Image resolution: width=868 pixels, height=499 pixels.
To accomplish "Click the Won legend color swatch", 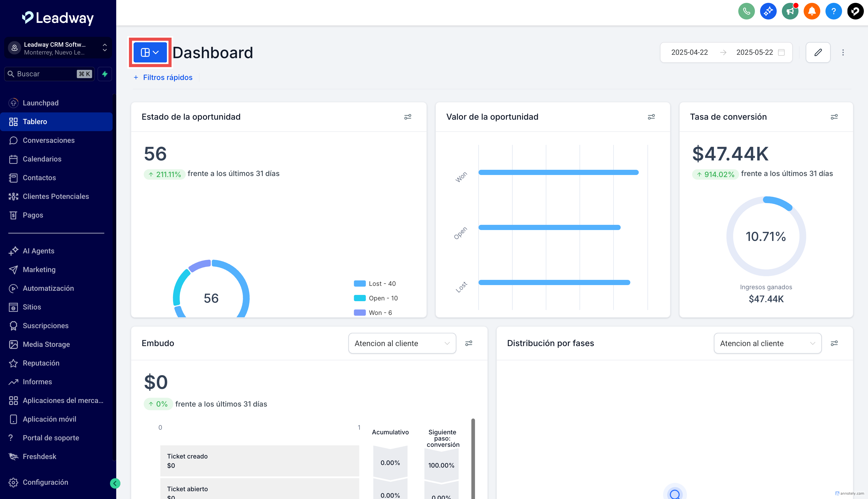I will click(360, 313).
